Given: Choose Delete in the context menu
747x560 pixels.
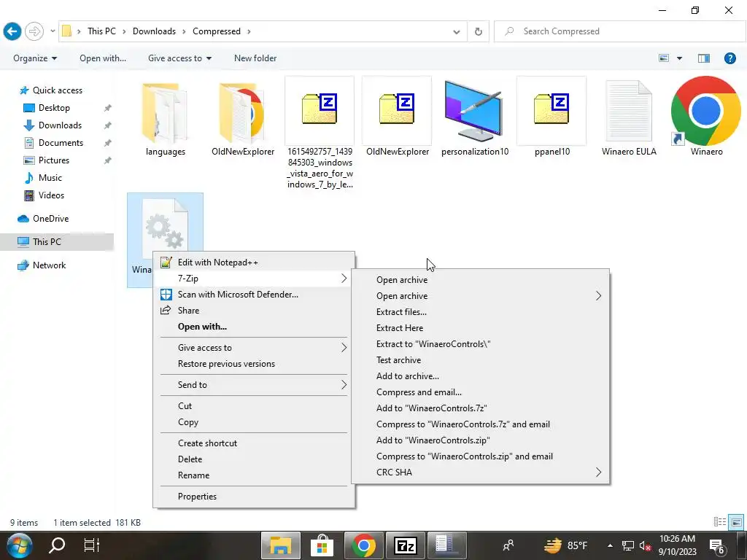Looking at the screenshot, I should (254, 459).
